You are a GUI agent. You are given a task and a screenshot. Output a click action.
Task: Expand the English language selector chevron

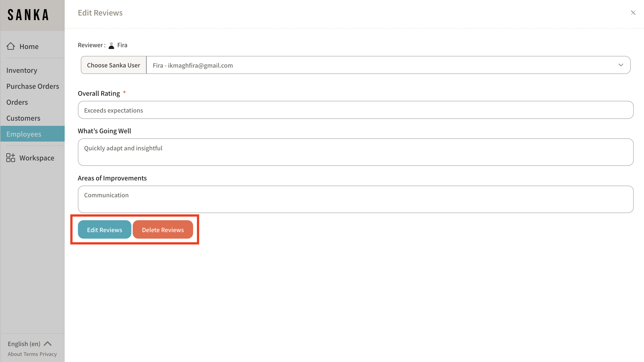(x=48, y=344)
